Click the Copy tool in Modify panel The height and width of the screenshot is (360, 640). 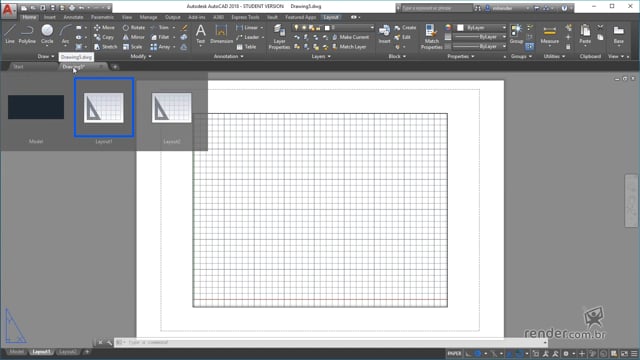104,37
